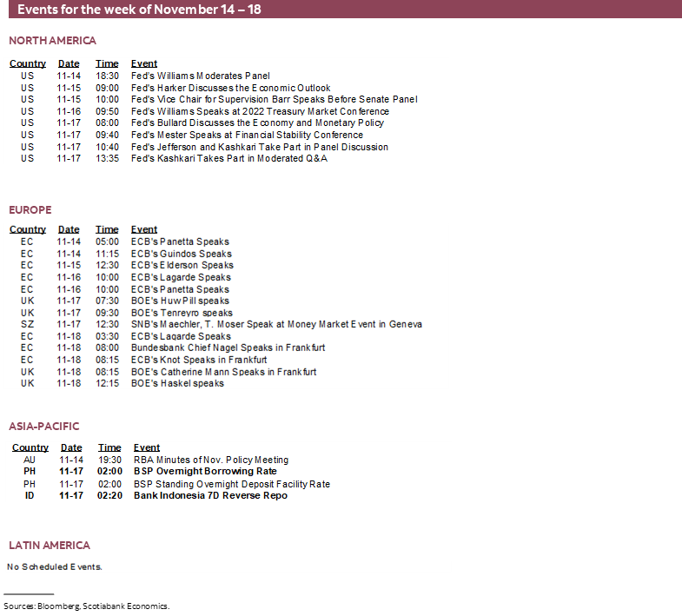Click the "No Scheduled Events." text
The image size is (682, 616).
pos(54,566)
